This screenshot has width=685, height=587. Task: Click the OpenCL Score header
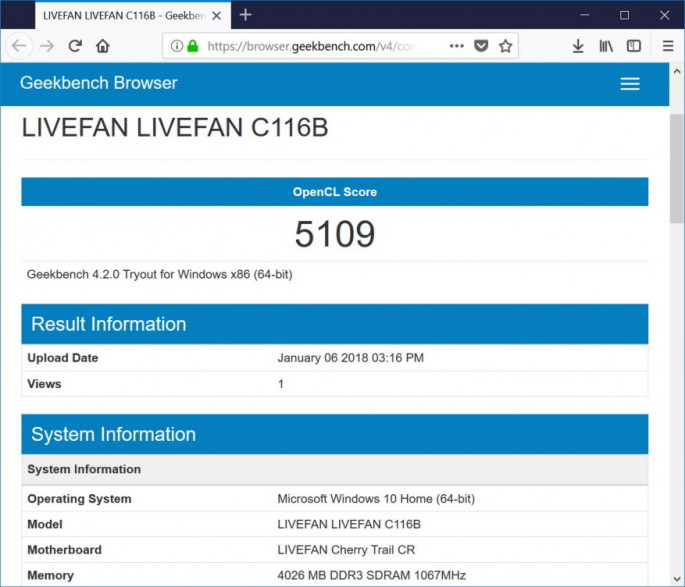tap(335, 192)
